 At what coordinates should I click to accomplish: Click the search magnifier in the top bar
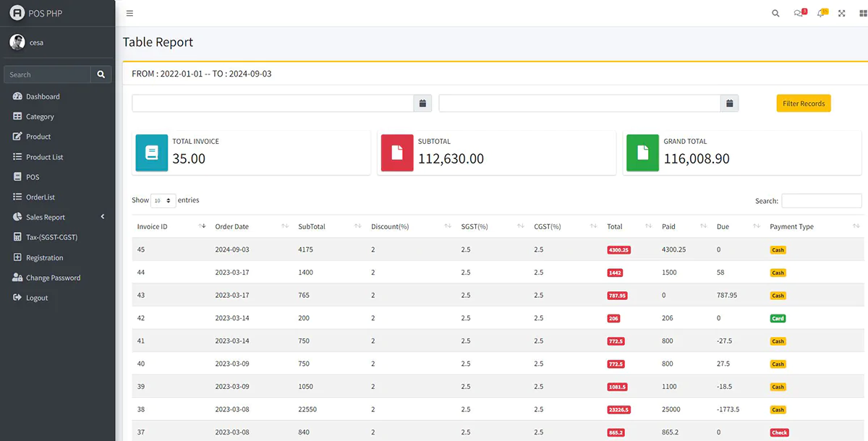tap(775, 13)
